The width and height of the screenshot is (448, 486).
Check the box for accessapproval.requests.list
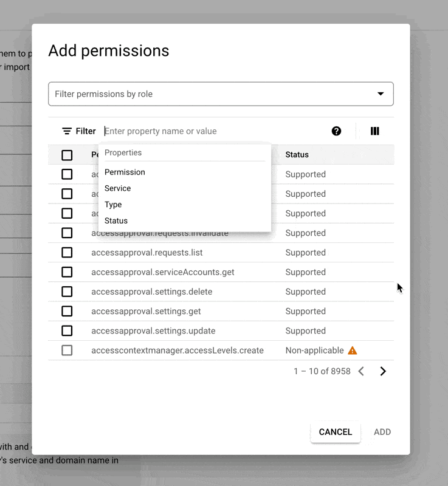click(x=67, y=253)
